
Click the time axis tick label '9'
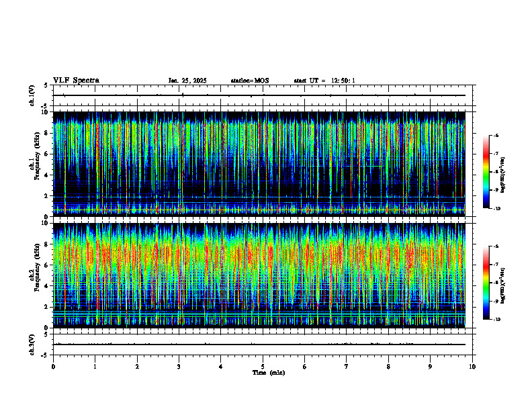(x=430, y=367)
